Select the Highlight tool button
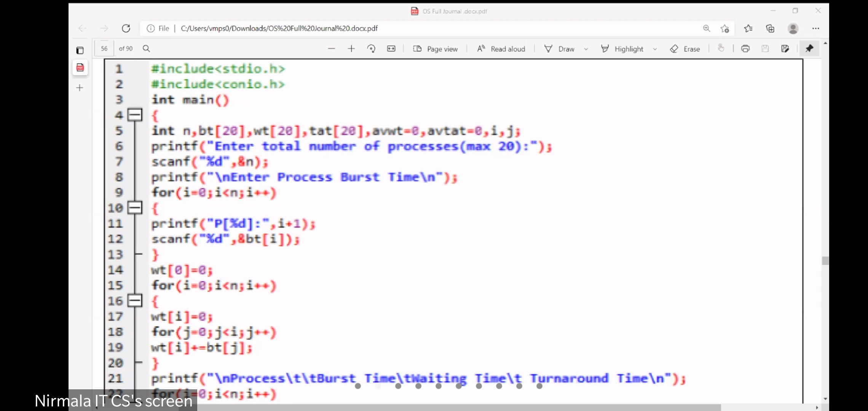 (622, 49)
